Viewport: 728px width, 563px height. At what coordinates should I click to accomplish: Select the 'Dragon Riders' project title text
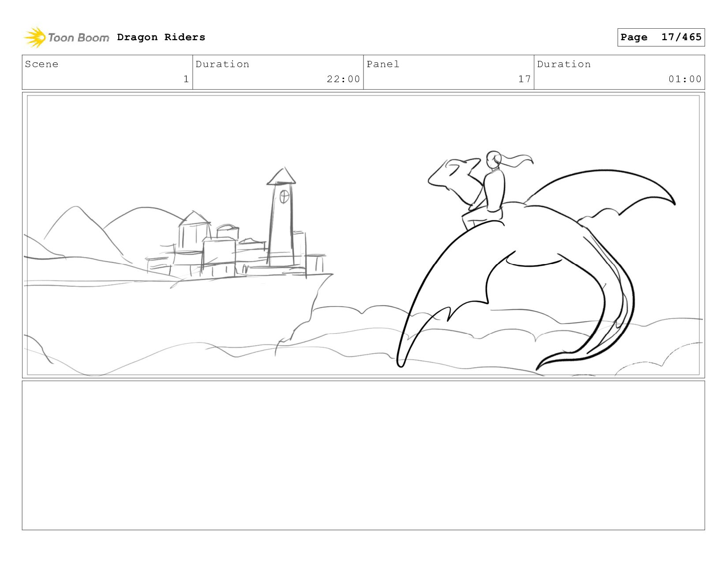click(161, 38)
